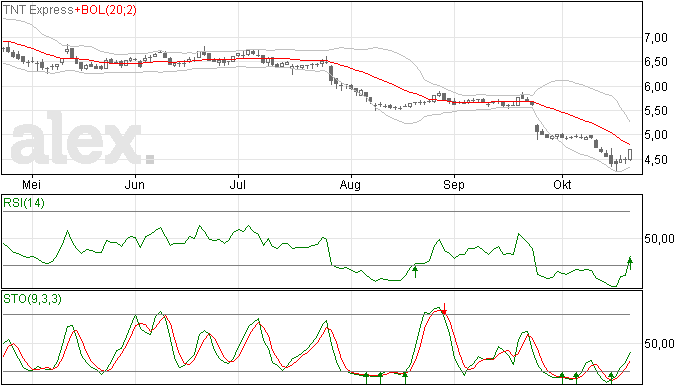Click the 50,00 level label on RSI panel
690x387 pixels.
tap(659, 239)
